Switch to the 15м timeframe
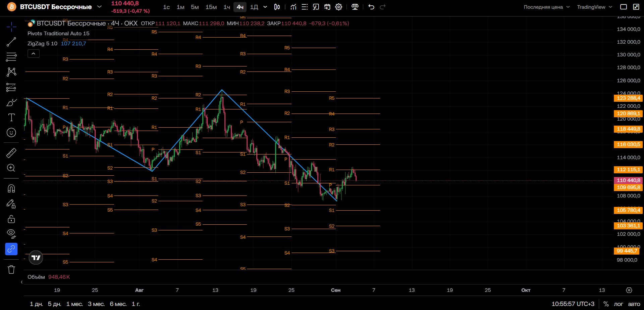The width and height of the screenshot is (644, 310). 211,7
